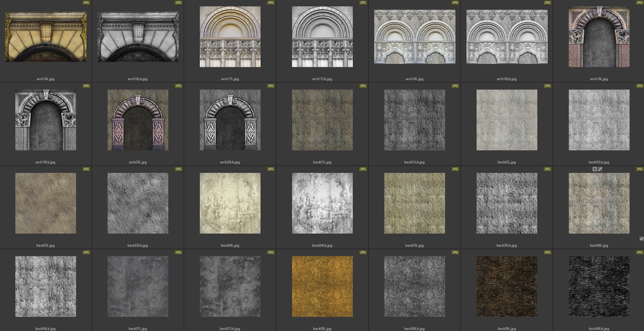Select the arch17L.jpg thumbnail
This screenshot has height=331, width=644.
(230, 36)
